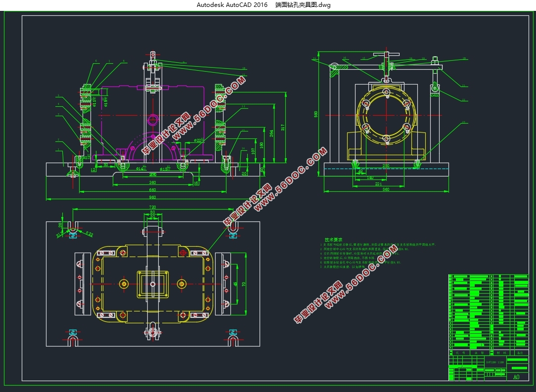
Task: Select the left 560 height dimension
Action: 315,113
